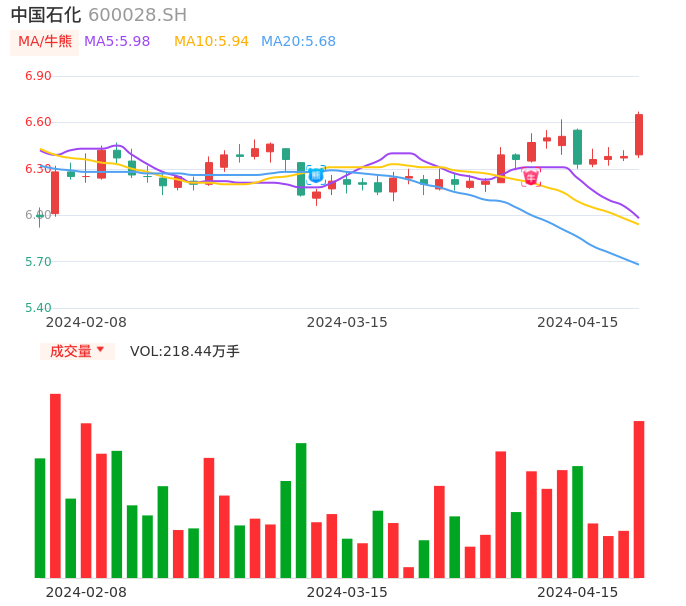Image resolution: width=686 pixels, height=606 pixels.
Task: Click the last red volume bar on the right
Action: (639, 499)
